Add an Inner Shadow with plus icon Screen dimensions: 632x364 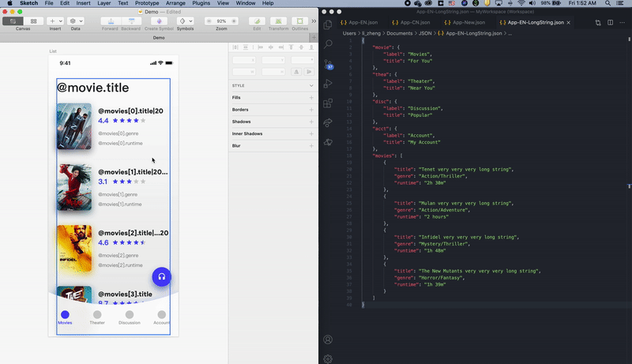click(x=311, y=133)
